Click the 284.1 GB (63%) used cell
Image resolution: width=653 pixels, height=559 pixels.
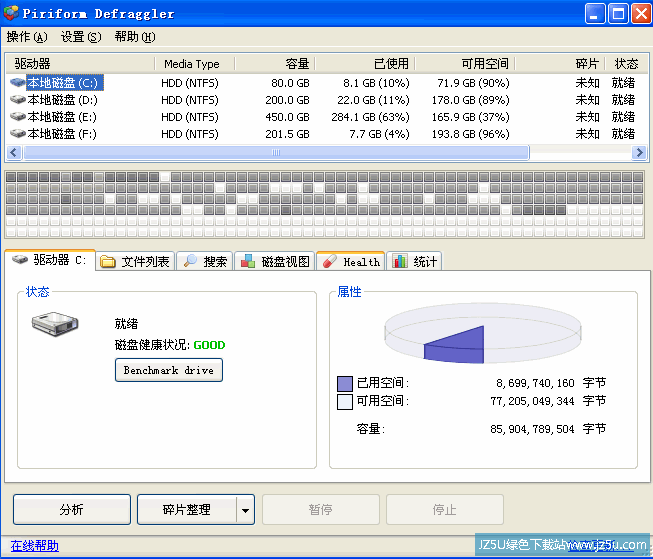(x=371, y=117)
